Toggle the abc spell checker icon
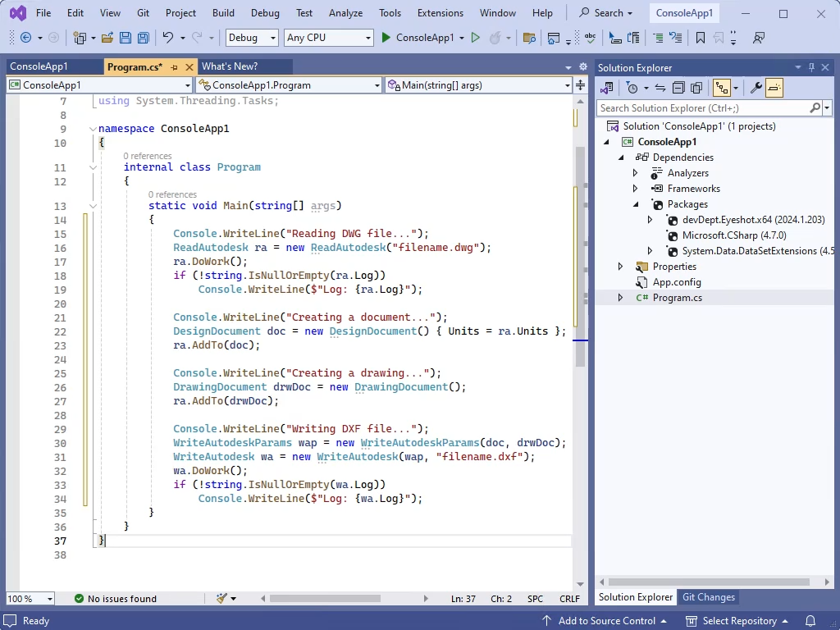Screen dimensions: 840x630 (x=591, y=38)
